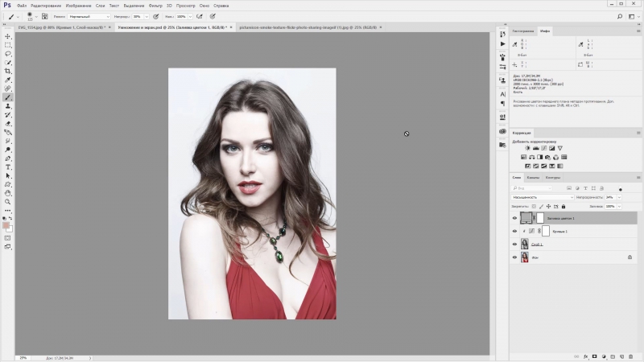
Task: Select the Eyedropper tool
Action: pos(8,80)
